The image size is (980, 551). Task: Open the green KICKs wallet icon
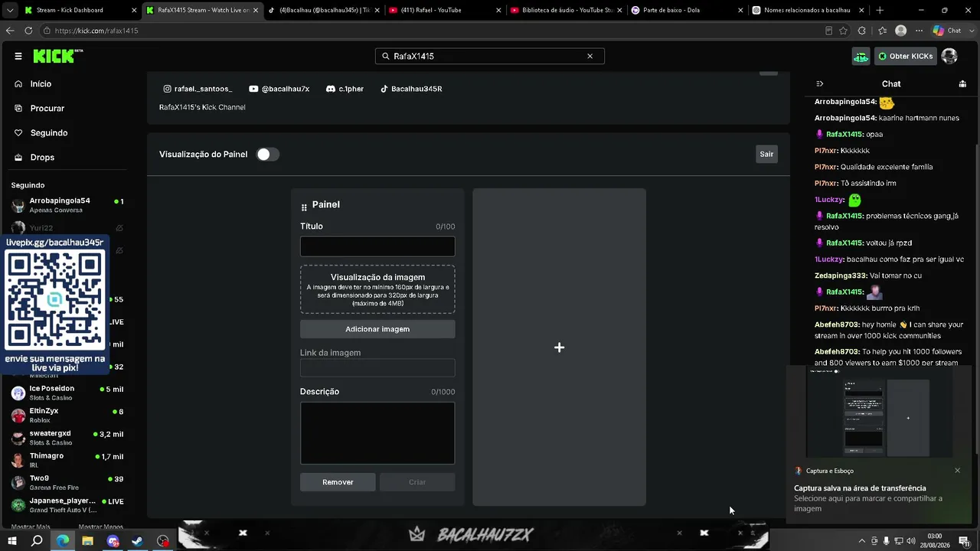pyautogui.click(x=861, y=56)
